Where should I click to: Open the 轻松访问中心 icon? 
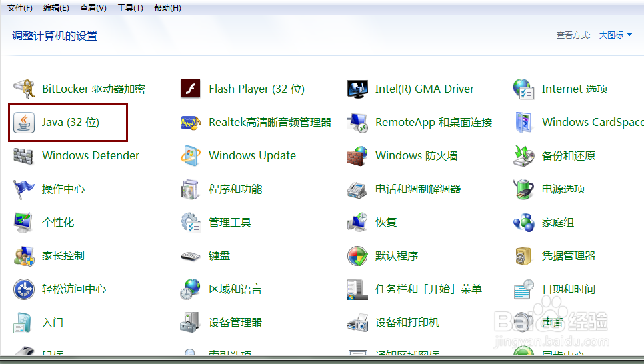tap(24, 289)
